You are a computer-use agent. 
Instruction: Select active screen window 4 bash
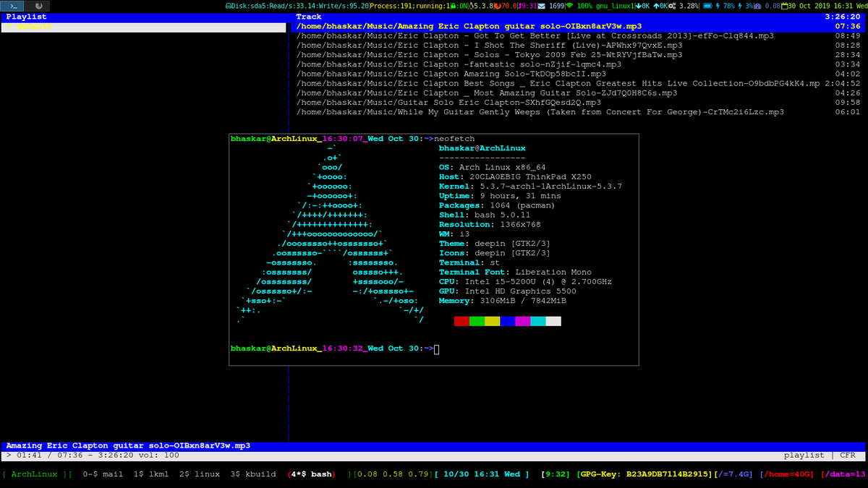pyautogui.click(x=312, y=474)
